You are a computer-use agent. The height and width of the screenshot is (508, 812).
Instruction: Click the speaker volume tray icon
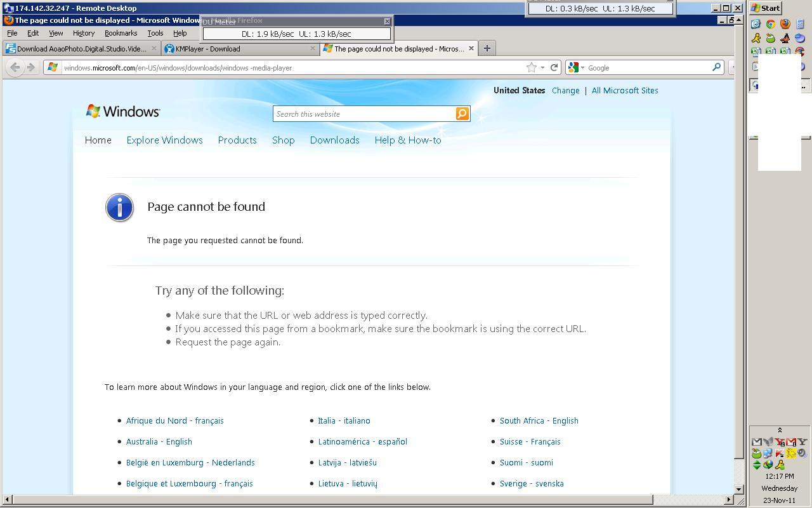pyautogui.click(x=802, y=453)
